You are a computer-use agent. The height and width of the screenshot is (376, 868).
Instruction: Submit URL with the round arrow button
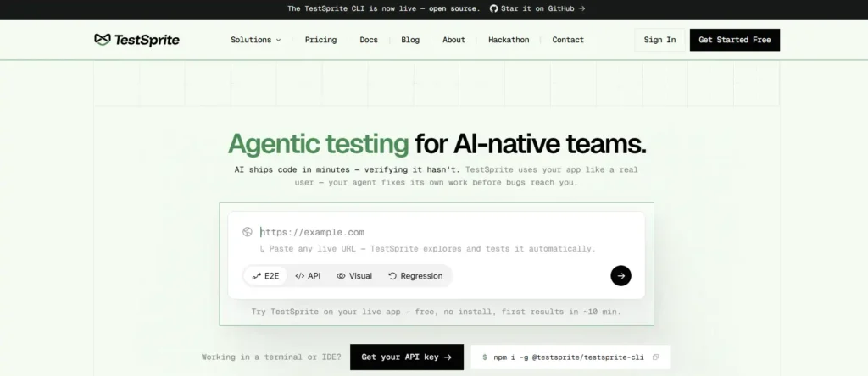click(621, 276)
